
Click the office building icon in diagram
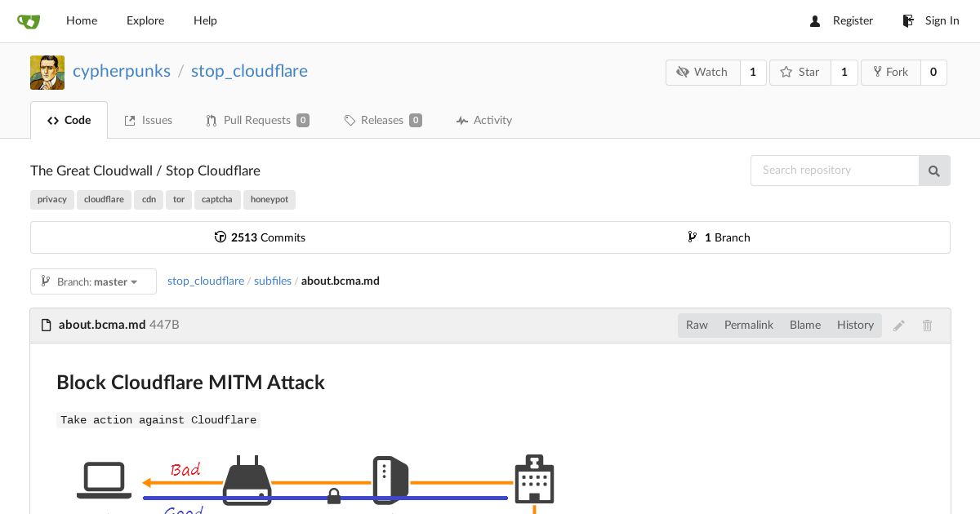(x=535, y=479)
